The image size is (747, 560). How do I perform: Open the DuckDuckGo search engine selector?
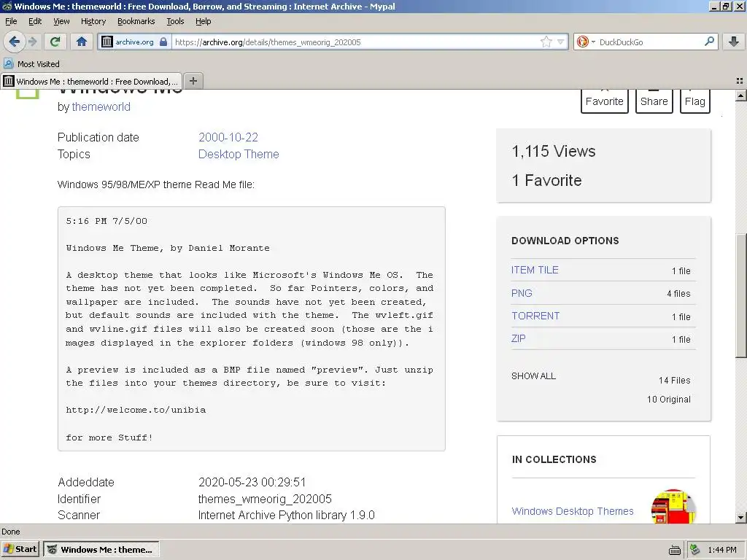point(586,42)
